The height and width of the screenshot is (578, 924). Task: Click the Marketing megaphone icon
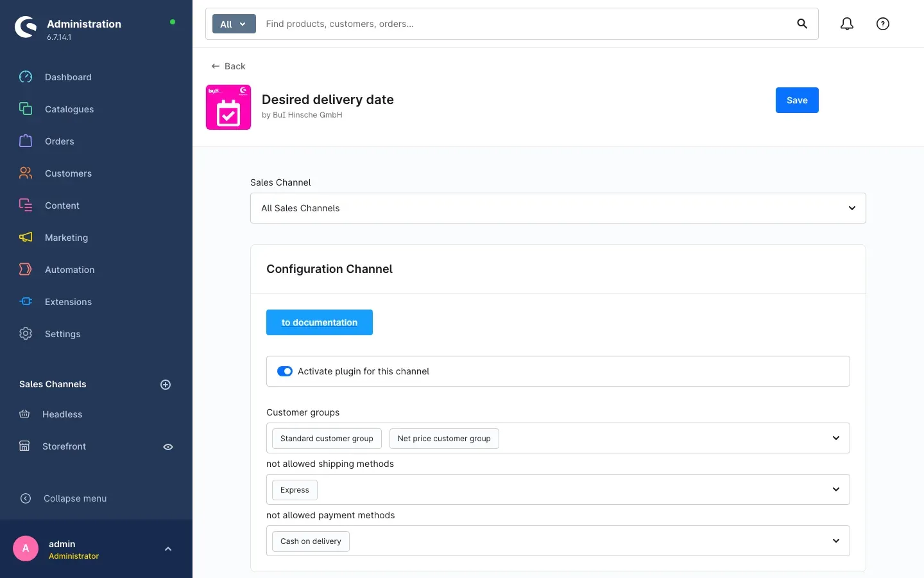(26, 238)
